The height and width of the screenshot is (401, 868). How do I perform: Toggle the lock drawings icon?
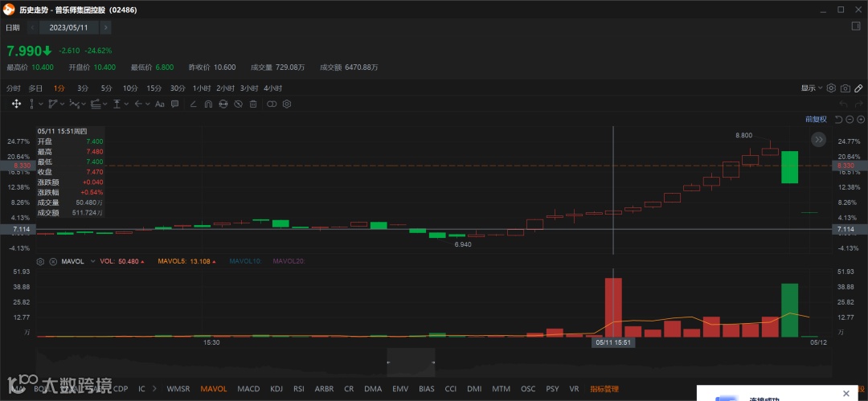point(223,104)
